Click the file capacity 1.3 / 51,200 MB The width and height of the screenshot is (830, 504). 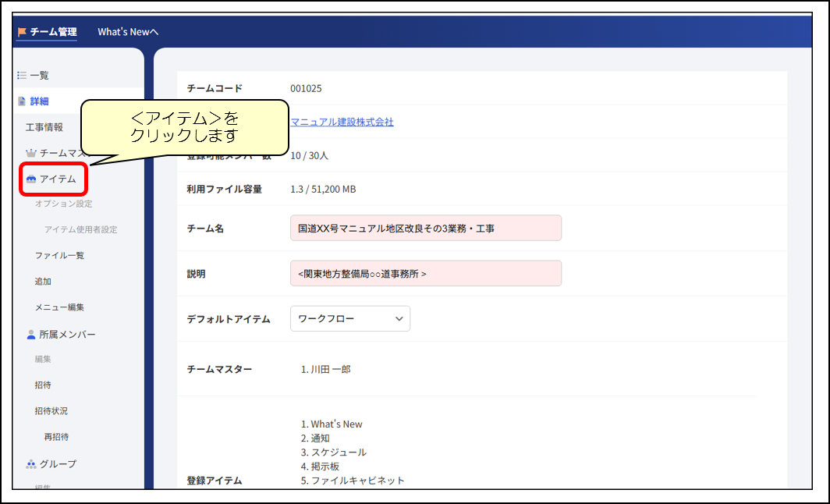pyautogui.click(x=324, y=189)
